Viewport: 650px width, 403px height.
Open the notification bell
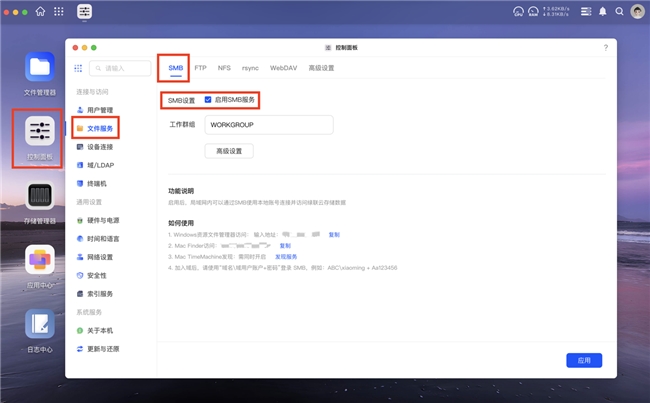coord(603,12)
